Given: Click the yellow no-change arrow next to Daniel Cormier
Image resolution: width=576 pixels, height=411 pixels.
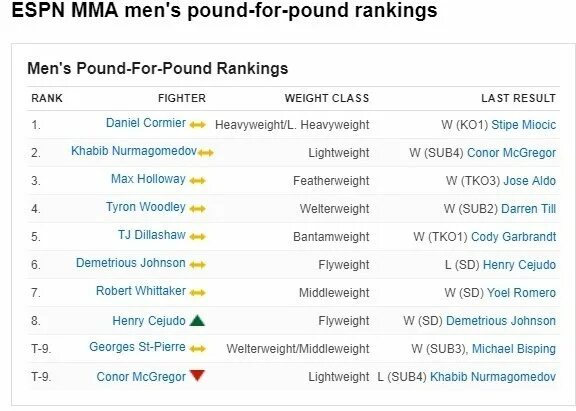Looking at the screenshot, I should pyautogui.click(x=197, y=125).
